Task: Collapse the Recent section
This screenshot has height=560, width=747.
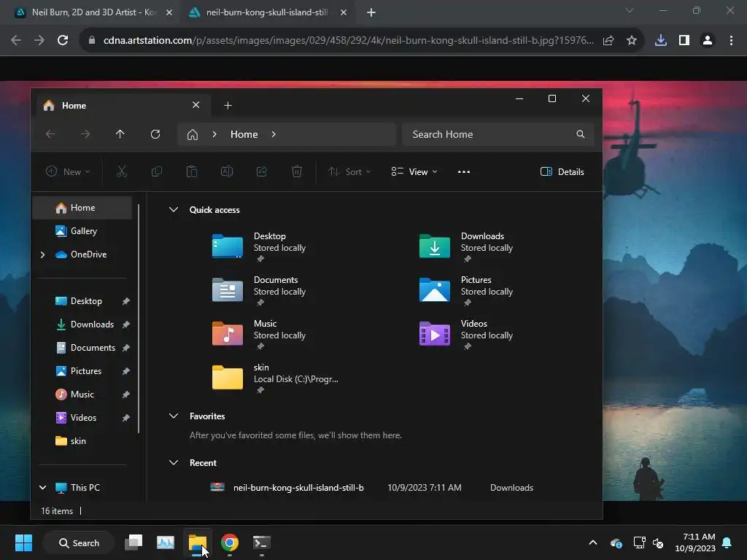Action: [174, 463]
